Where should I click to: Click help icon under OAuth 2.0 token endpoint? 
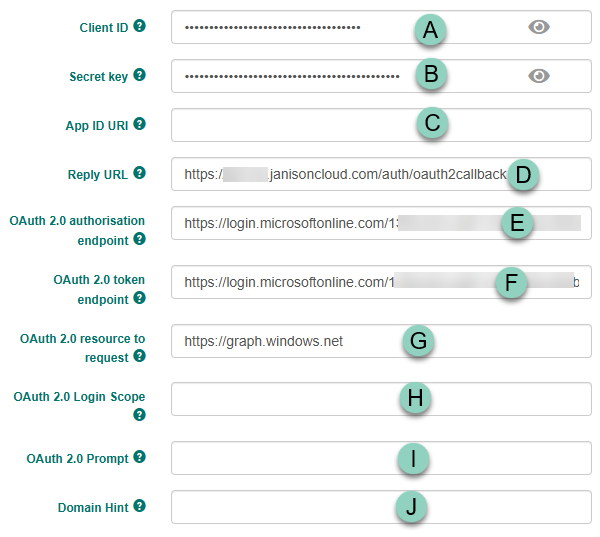coord(139,298)
